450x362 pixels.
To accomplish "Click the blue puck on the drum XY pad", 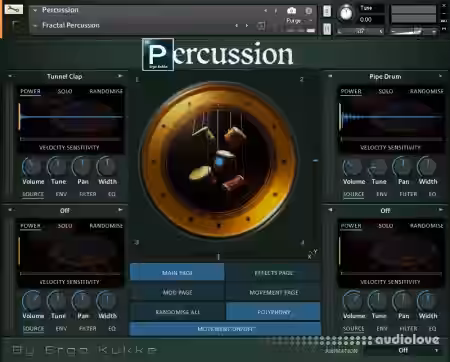I will [x=219, y=162].
